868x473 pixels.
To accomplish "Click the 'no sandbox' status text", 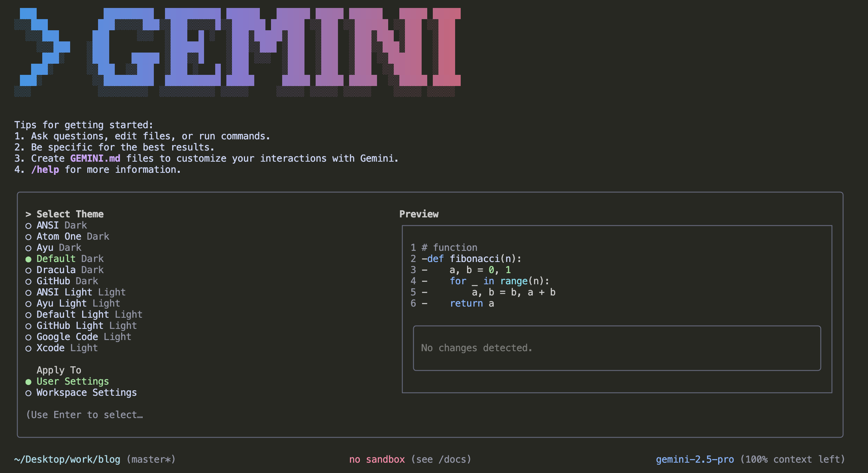I will coord(377,459).
